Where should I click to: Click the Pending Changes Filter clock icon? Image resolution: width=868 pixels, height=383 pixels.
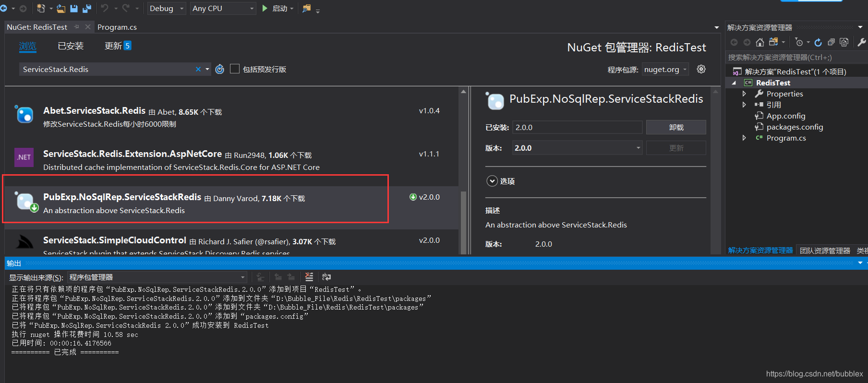(x=799, y=42)
